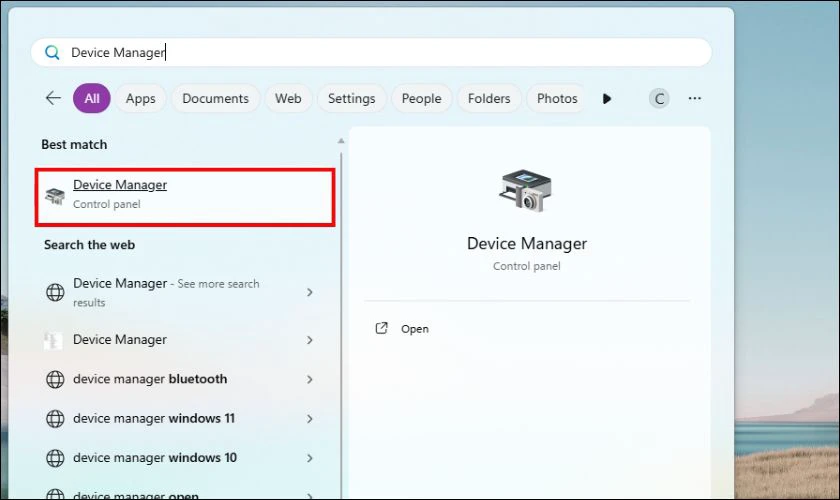Image resolution: width=840 pixels, height=500 pixels.
Task: Click the results list scrollbar
Action: click(x=341, y=300)
